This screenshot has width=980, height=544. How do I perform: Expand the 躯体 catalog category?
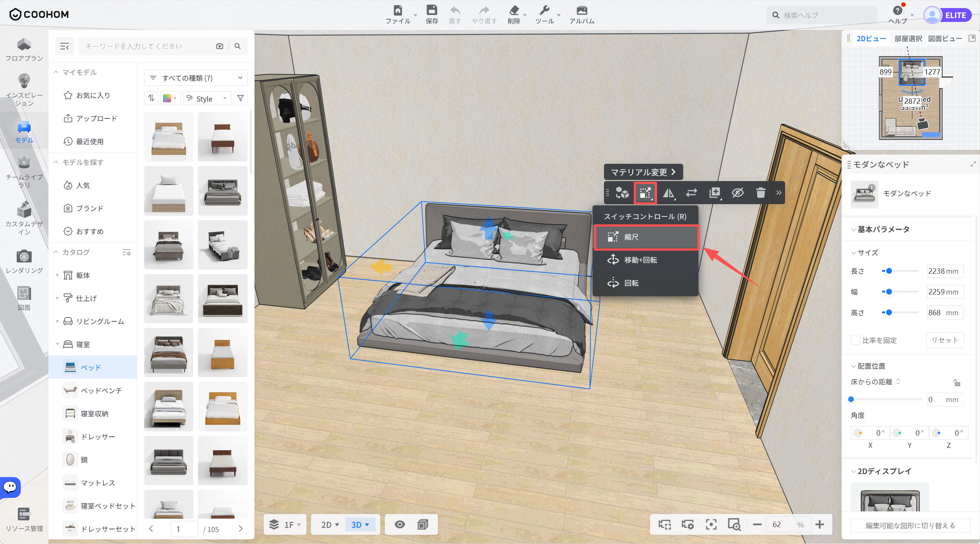coord(57,275)
